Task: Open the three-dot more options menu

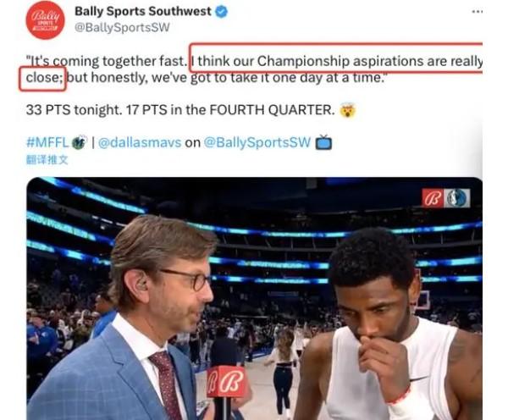Action: (478, 12)
